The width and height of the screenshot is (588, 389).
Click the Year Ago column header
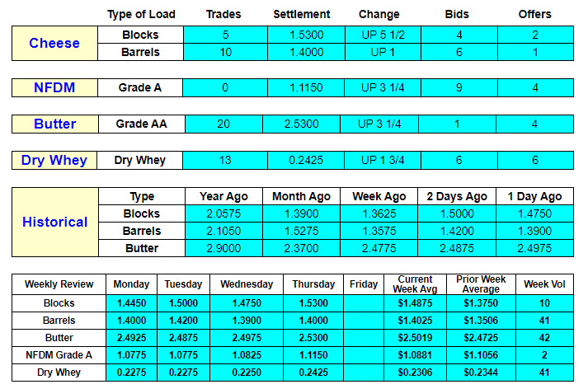pyautogui.click(x=223, y=196)
